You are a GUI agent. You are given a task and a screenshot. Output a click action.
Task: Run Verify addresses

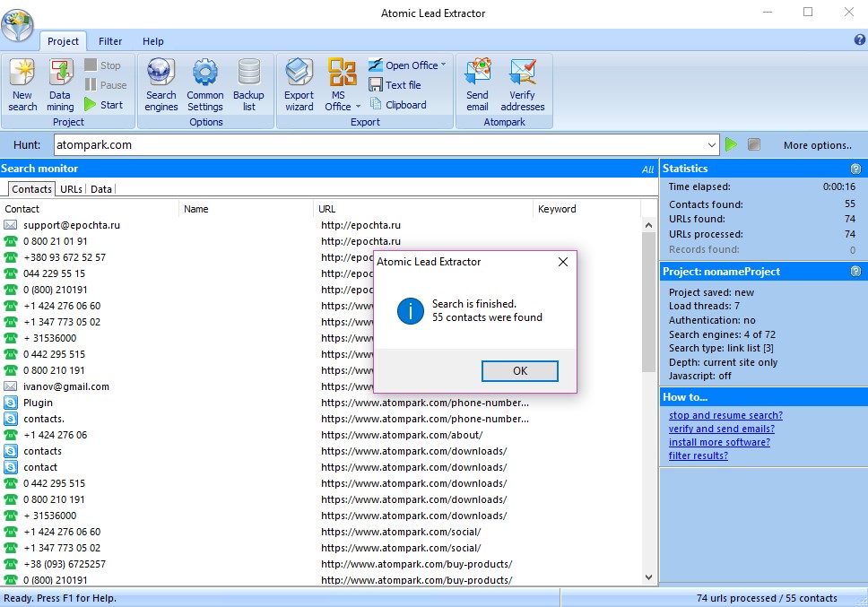coord(522,84)
